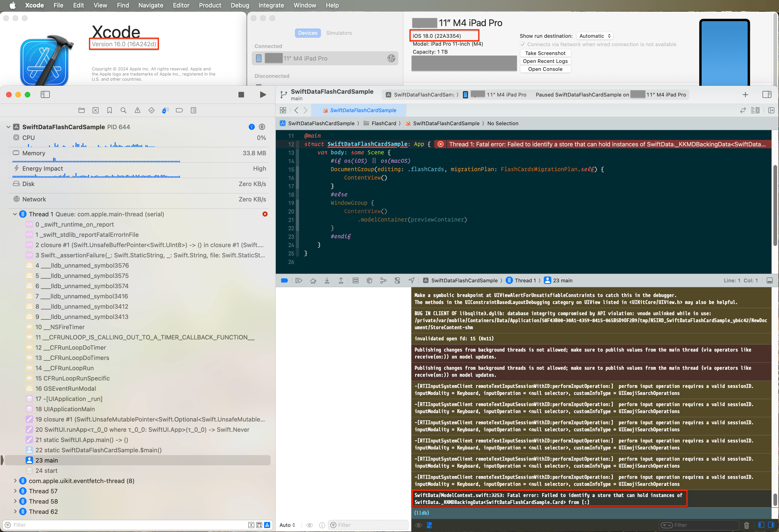This screenshot has height=532, width=779.
Task: Collapse the SwiftDataFlashCardSample PID 644 process
Action: pos(8,127)
